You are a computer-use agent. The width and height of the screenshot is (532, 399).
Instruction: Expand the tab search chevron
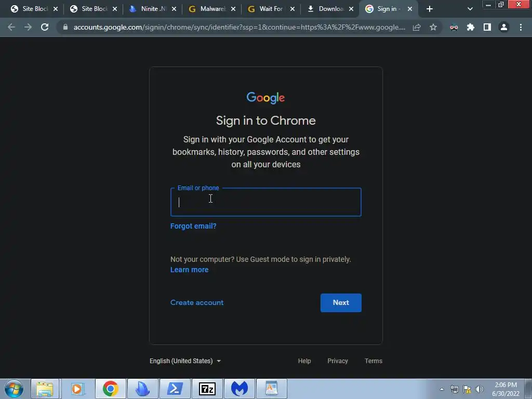pyautogui.click(x=470, y=9)
